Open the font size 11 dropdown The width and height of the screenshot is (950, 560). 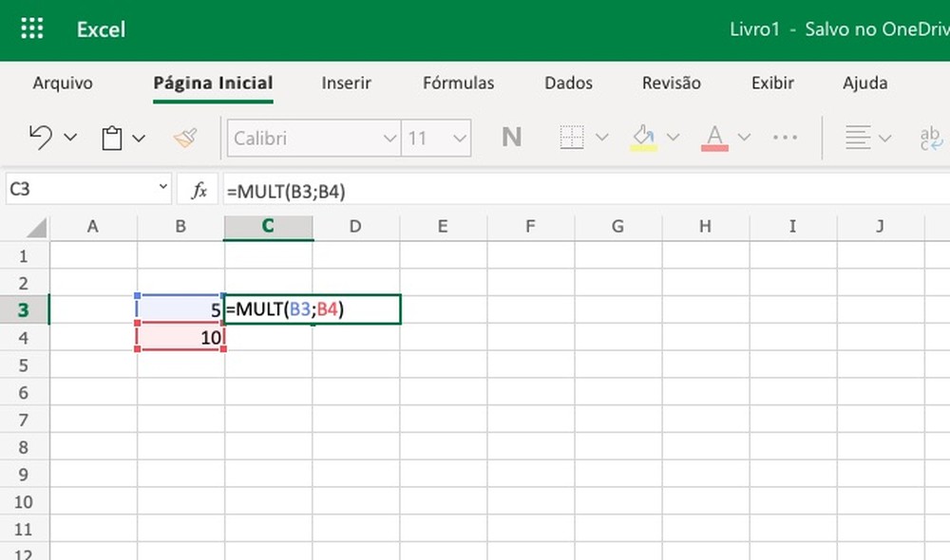[436, 137]
